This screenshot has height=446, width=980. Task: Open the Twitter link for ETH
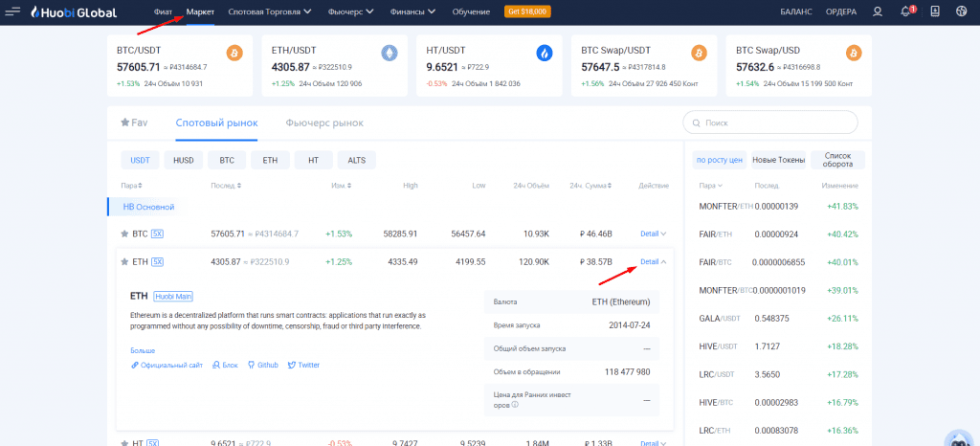click(303, 365)
